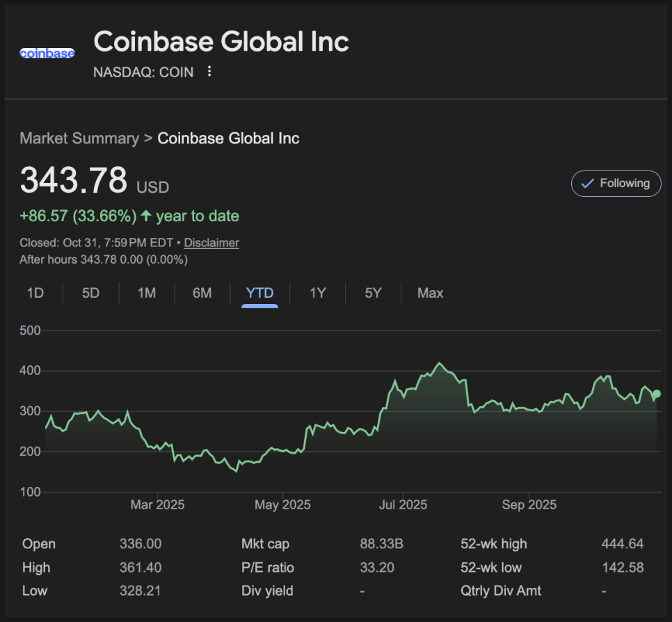This screenshot has width=672, height=622.
Task: Select the 5Y time range tab
Action: 374,293
